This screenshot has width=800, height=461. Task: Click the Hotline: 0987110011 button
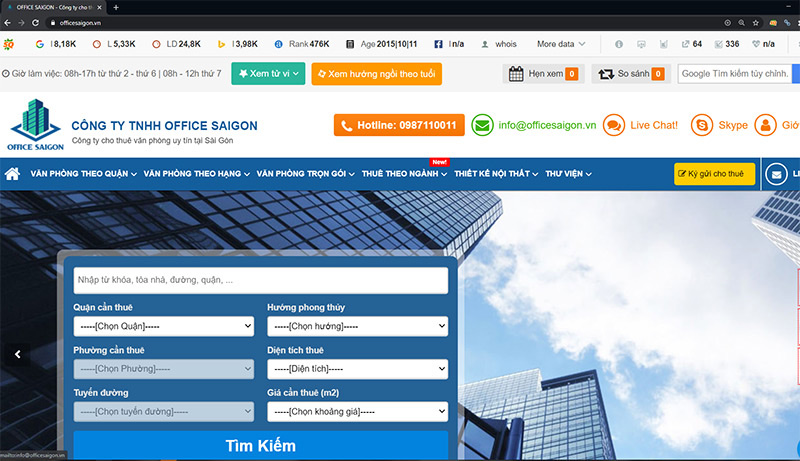[x=399, y=125]
